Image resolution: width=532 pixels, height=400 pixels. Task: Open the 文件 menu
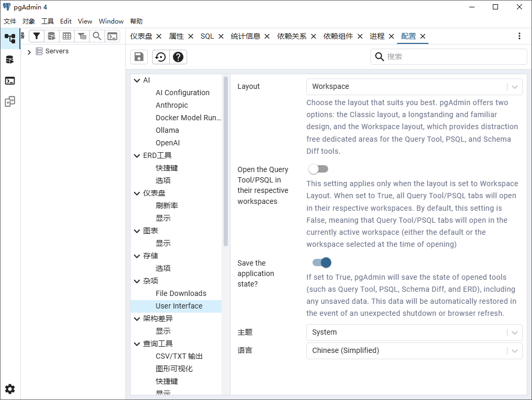click(10, 21)
